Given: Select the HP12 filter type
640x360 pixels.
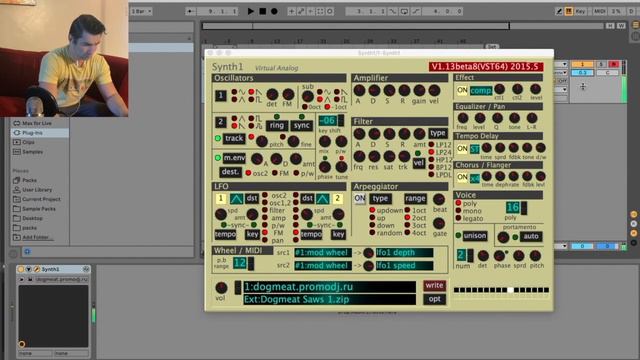Looking at the screenshot, I should tap(431, 160).
